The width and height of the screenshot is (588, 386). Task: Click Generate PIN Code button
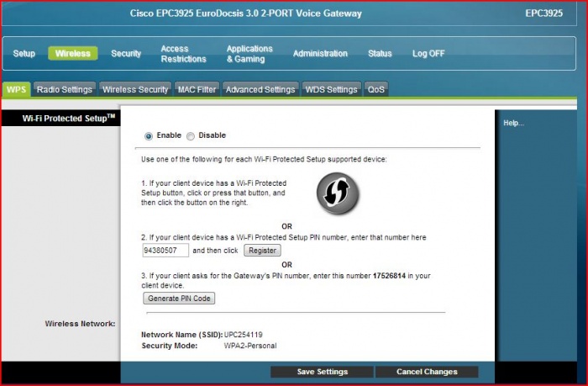(x=179, y=299)
